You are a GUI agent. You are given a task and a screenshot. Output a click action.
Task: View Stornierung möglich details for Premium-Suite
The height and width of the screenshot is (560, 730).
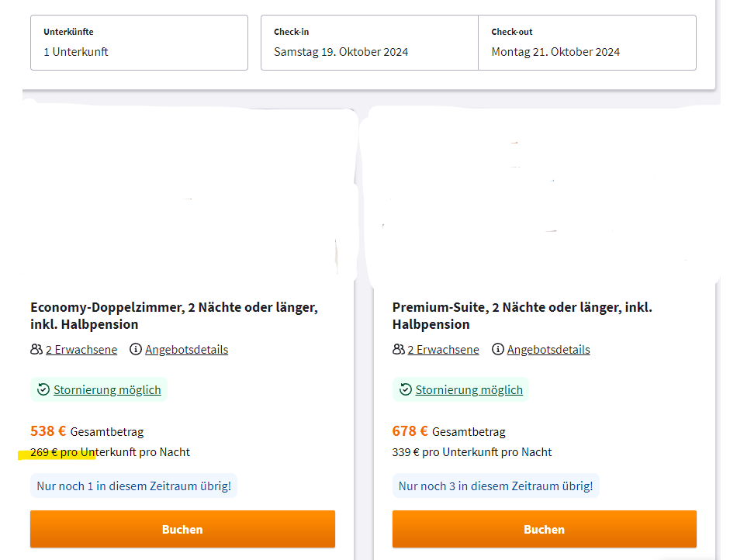click(469, 389)
